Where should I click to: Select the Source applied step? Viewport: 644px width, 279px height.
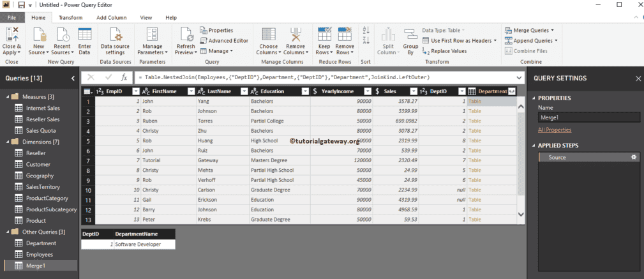588,157
